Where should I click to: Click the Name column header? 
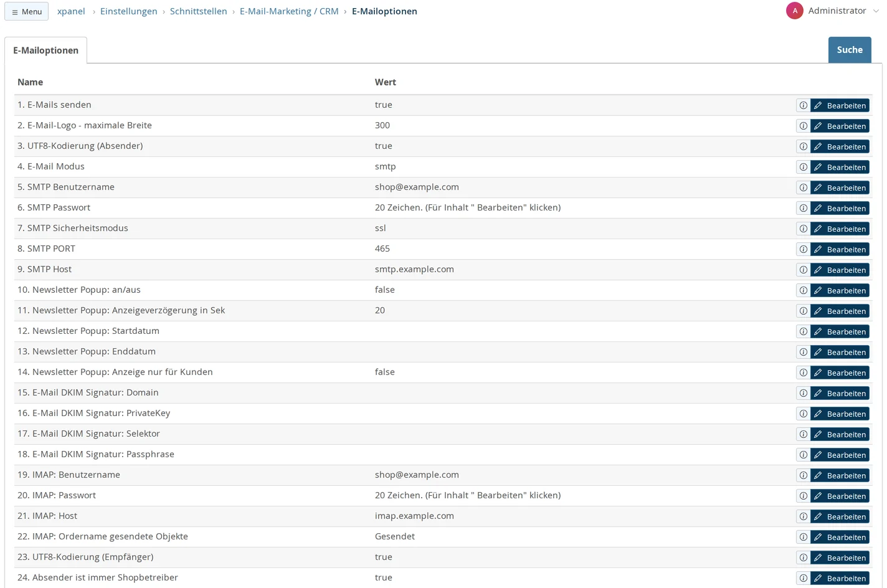click(x=30, y=82)
